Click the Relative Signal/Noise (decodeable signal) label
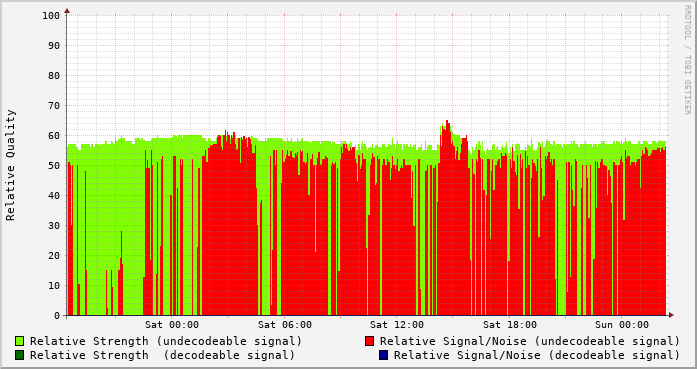The width and height of the screenshot is (697, 369). pos(537,355)
